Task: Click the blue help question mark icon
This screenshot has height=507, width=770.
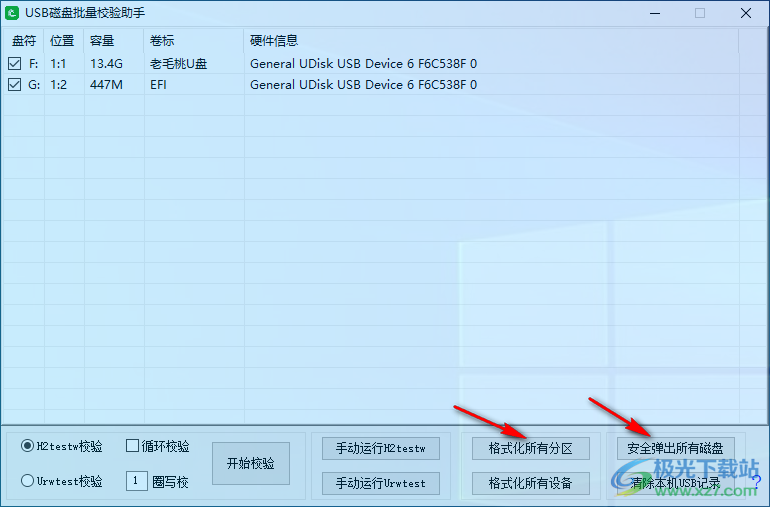Action: pyautogui.click(x=757, y=481)
